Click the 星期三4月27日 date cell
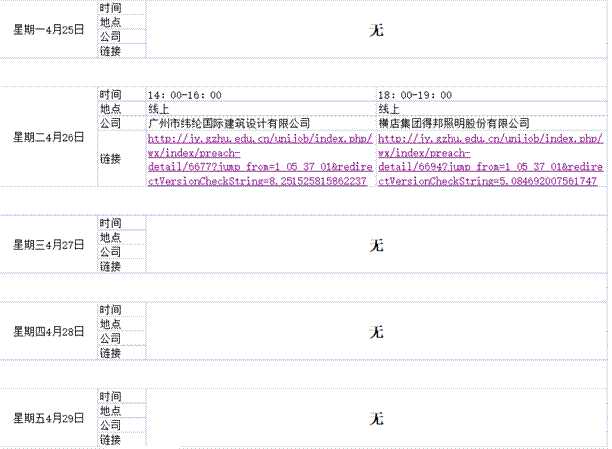This screenshot has height=449, width=612. (48, 245)
